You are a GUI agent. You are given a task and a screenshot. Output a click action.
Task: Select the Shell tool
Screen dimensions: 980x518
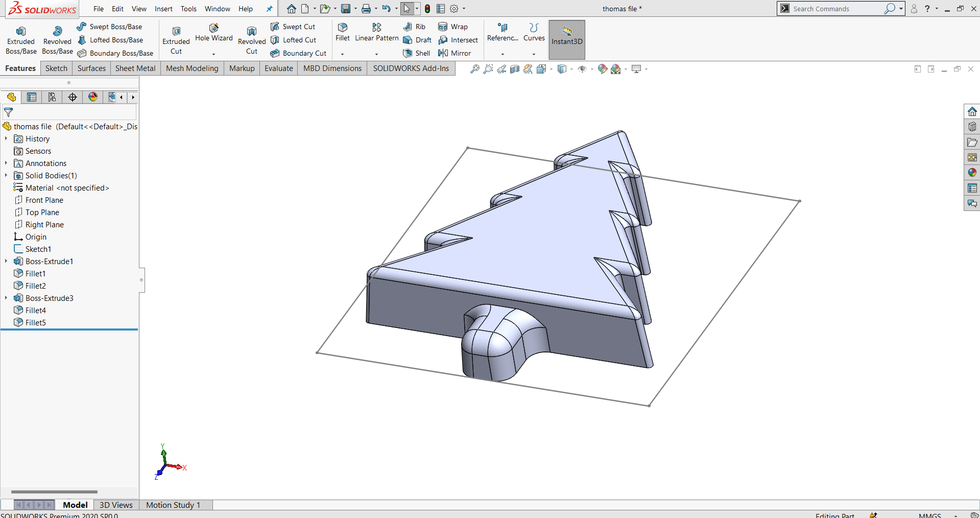click(417, 53)
